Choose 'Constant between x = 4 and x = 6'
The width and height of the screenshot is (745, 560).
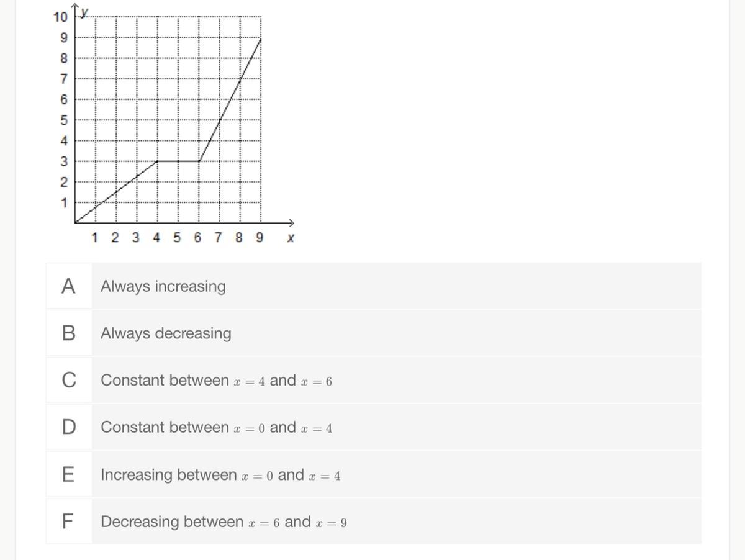tap(216, 381)
